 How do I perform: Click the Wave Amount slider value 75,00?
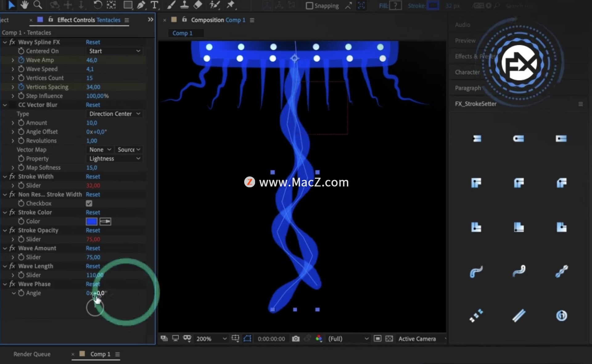tap(93, 257)
